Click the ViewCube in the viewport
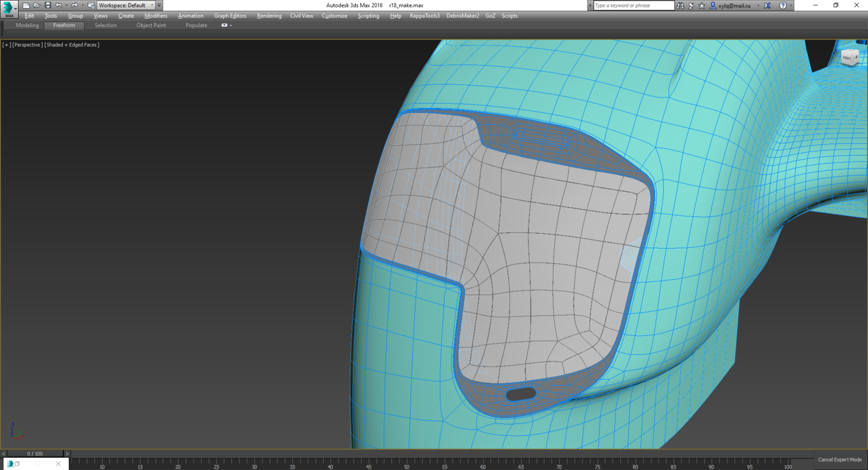This screenshot has width=868, height=470. 850,57
